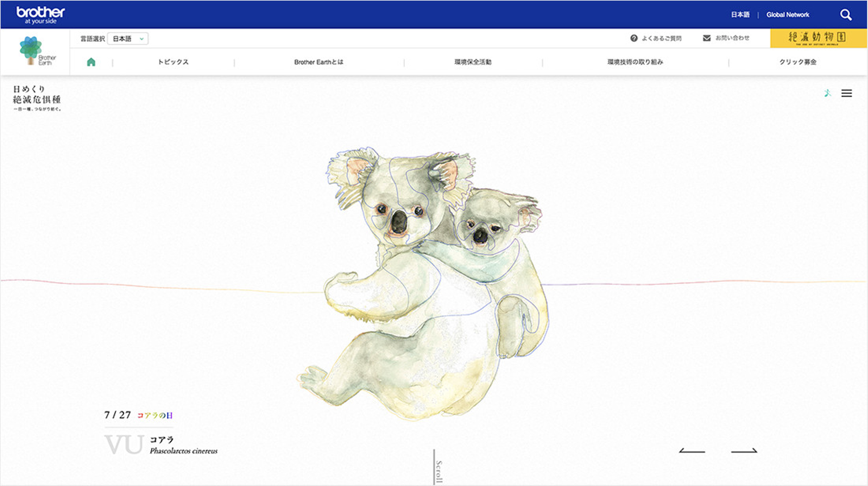This screenshot has height=486, width=868.
Task: Select the 環境保全活動 menu item
Action: pos(473,62)
